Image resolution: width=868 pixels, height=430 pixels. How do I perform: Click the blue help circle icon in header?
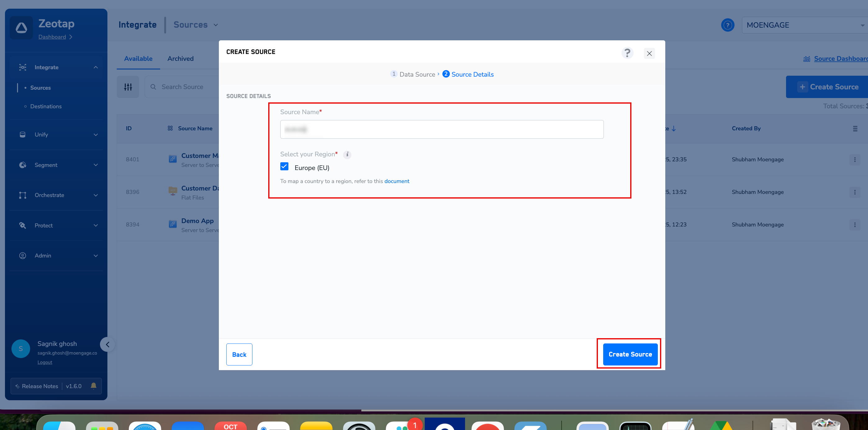(x=727, y=25)
